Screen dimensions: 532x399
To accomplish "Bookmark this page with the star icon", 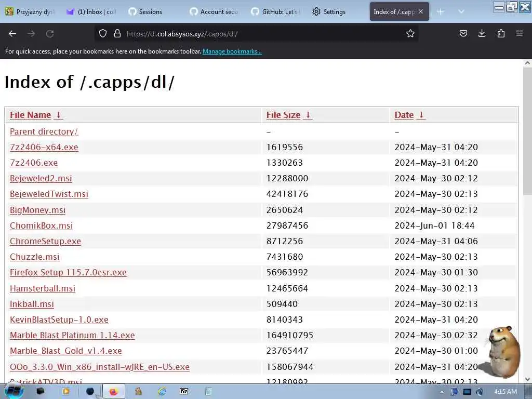I will 410,33.
